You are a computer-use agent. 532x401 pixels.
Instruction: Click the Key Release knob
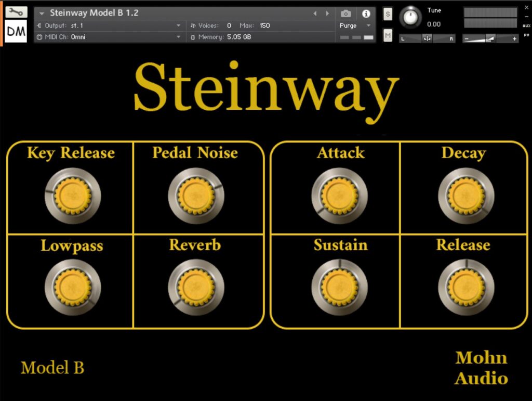[73, 196]
